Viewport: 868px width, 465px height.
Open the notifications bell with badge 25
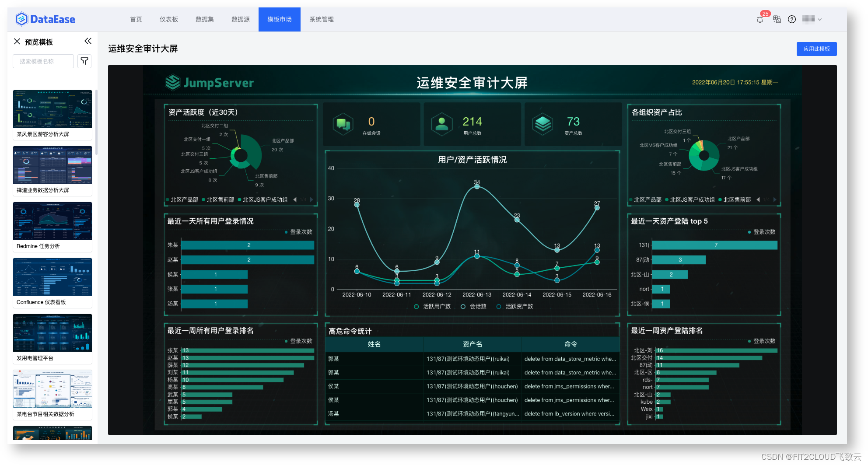click(759, 19)
